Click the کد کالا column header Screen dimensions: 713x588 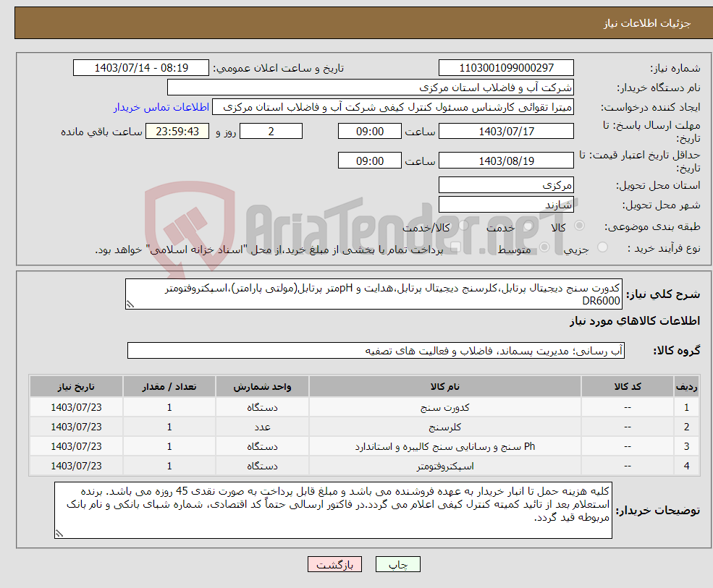628,387
